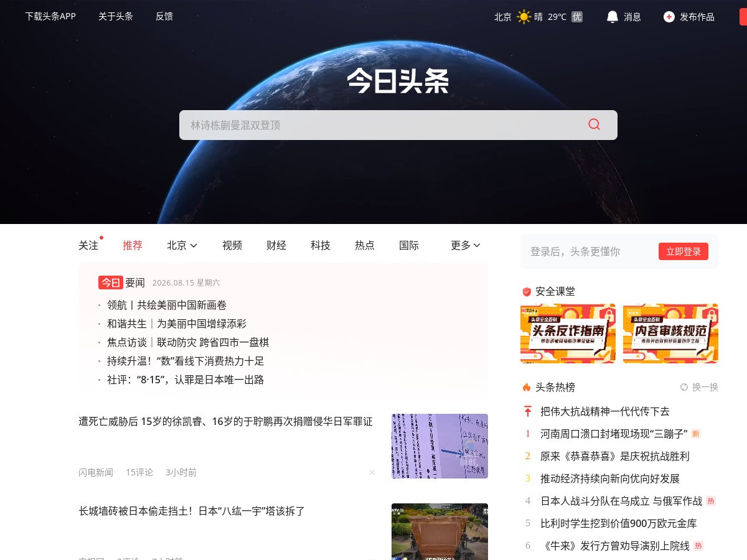747x560 pixels.
Task: Open article 遭死亡威胁后 15岁的徐凯睿
Action: tap(225, 421)
